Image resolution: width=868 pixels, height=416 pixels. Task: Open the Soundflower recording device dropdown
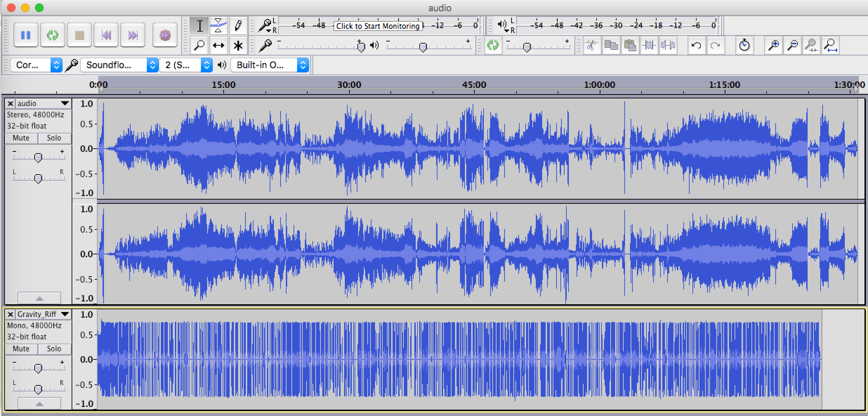(119, 65)
